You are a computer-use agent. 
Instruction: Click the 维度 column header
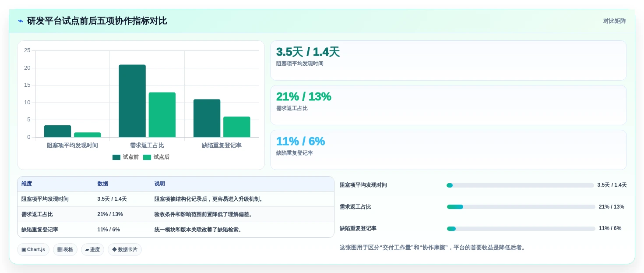click(27, 184)
